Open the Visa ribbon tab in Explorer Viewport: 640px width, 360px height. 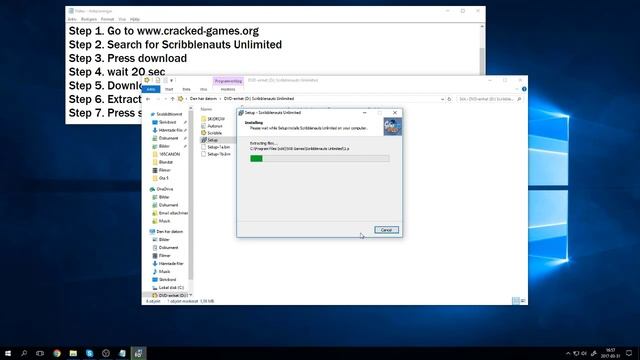tap(203, 89)
